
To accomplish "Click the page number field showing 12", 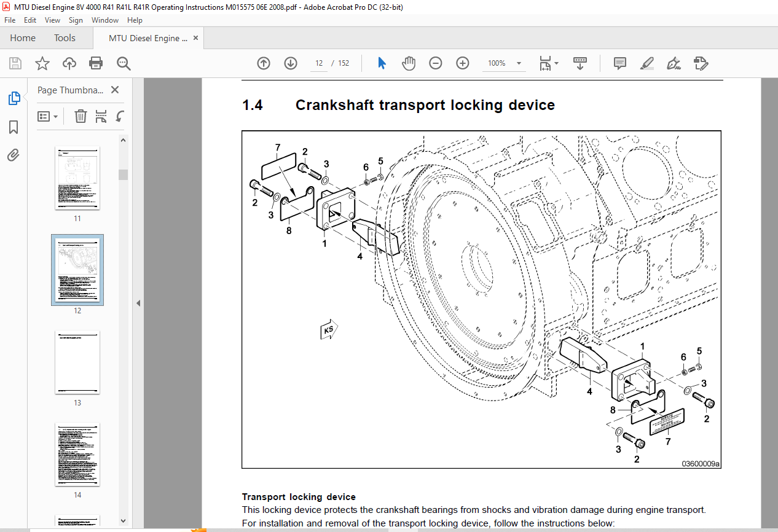I will [318, 63].
